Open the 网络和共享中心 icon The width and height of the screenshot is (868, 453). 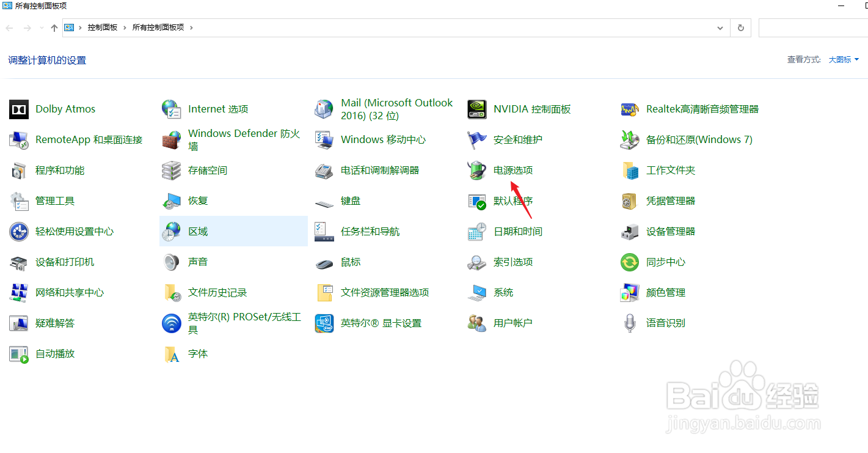(x=19, y=293)
